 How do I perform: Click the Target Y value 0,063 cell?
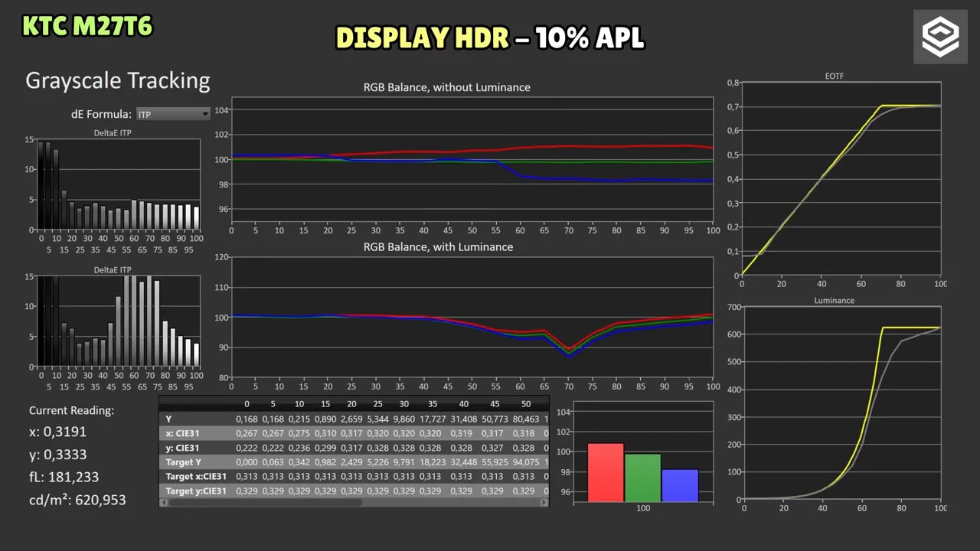tap(273, 462)
